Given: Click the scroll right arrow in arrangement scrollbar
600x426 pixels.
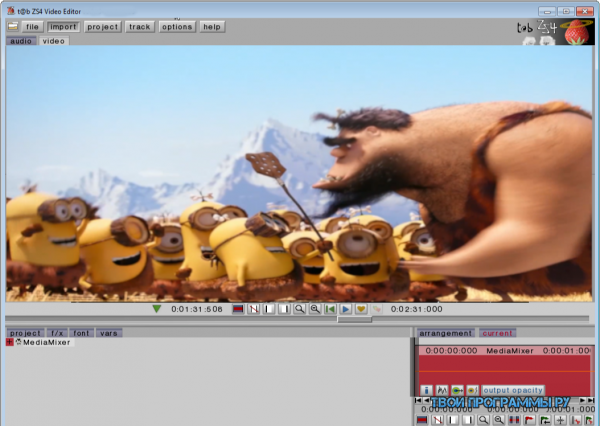Looking at the screenshot, I should tap(583, 400).
